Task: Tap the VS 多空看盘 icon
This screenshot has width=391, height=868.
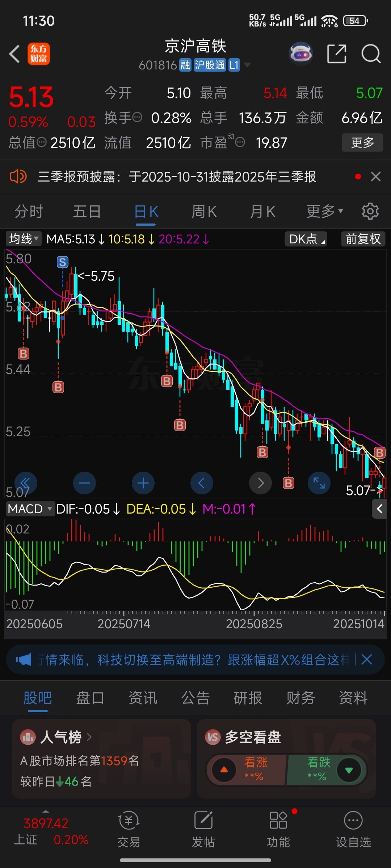Action: point(213,737)
